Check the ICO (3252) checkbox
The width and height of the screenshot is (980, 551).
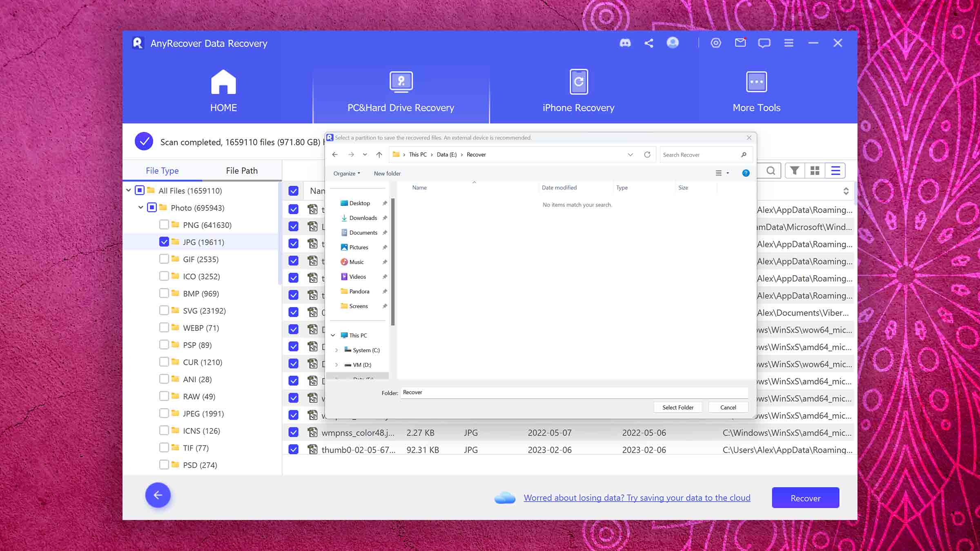164,276
